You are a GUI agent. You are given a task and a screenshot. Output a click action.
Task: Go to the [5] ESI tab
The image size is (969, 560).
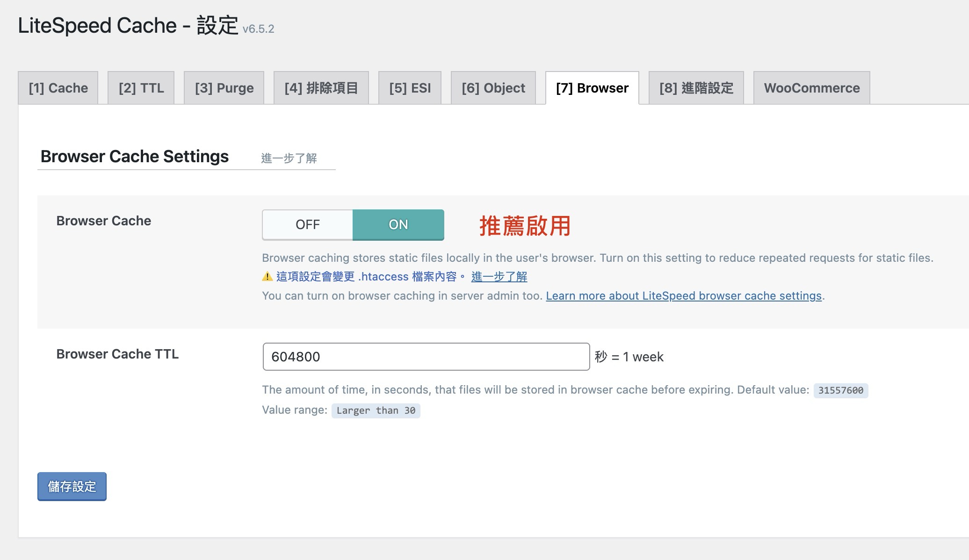coord(410,88)
